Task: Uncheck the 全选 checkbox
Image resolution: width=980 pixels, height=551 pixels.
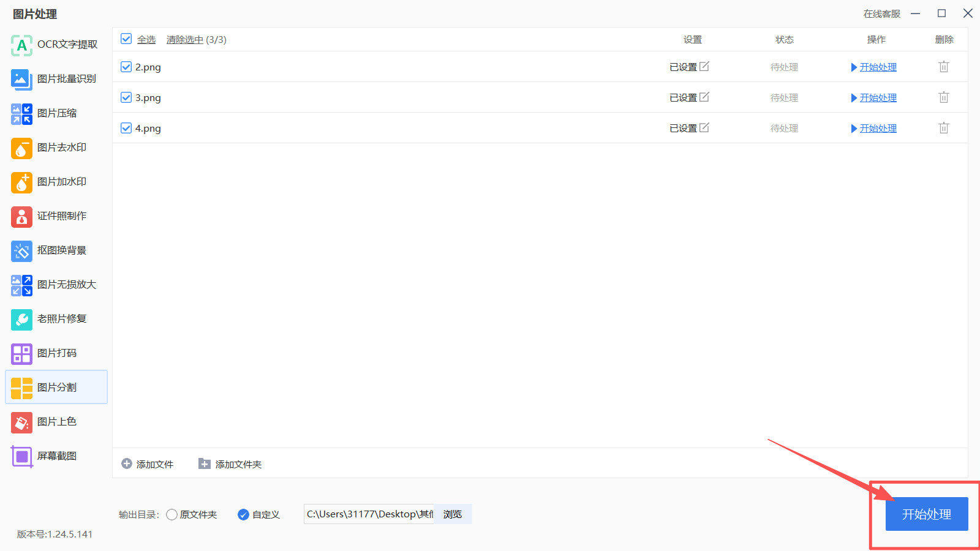Action: [x=126, y=39]
